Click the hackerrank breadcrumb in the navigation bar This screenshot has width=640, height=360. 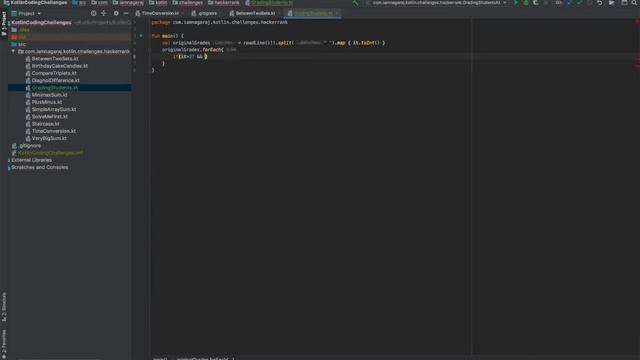click(224, 3)
